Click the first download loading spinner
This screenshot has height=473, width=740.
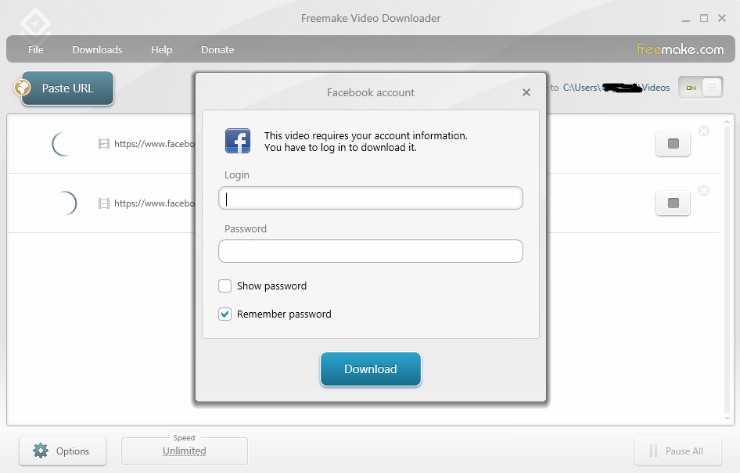pyautogui.click(x=62, y=144)
